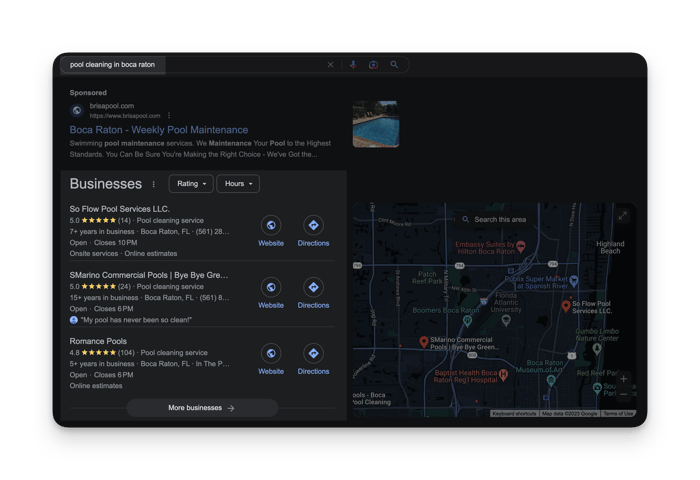Zoom out the map with minus button
Screen dimensions: 700x480
pos(624,394)
